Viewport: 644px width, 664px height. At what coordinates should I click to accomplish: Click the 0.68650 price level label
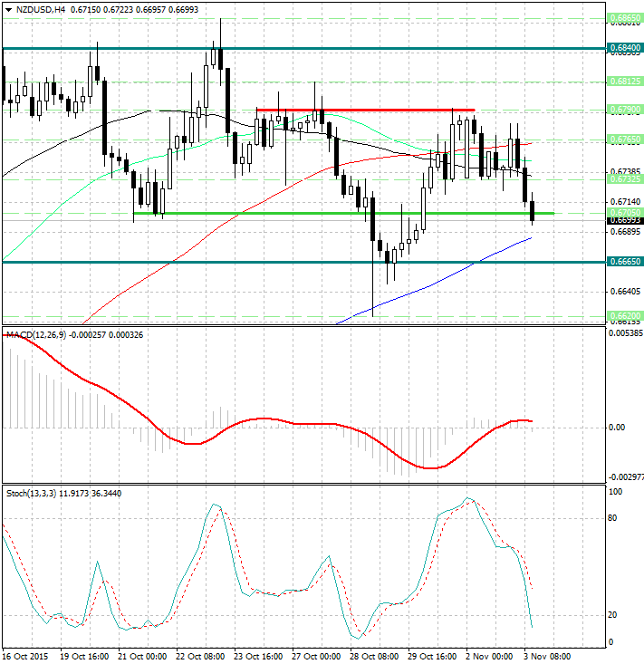[x=625, y=18]
